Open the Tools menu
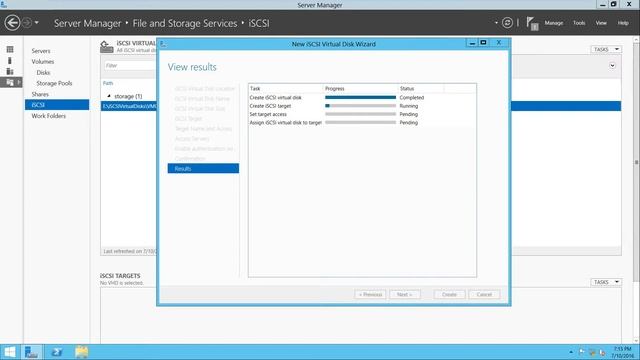The height and width of the screenshot is (360, 640). tap(579, 23)
